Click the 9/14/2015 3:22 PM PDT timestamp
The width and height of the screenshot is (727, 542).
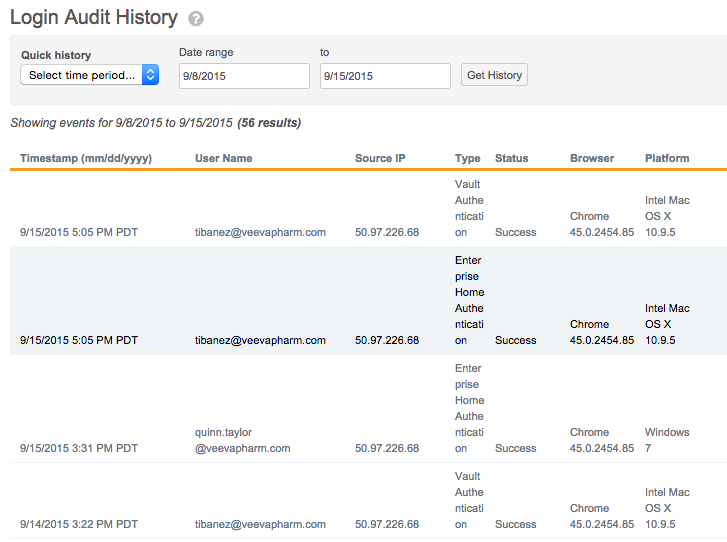pyautogui.click(x=79, y=524)
